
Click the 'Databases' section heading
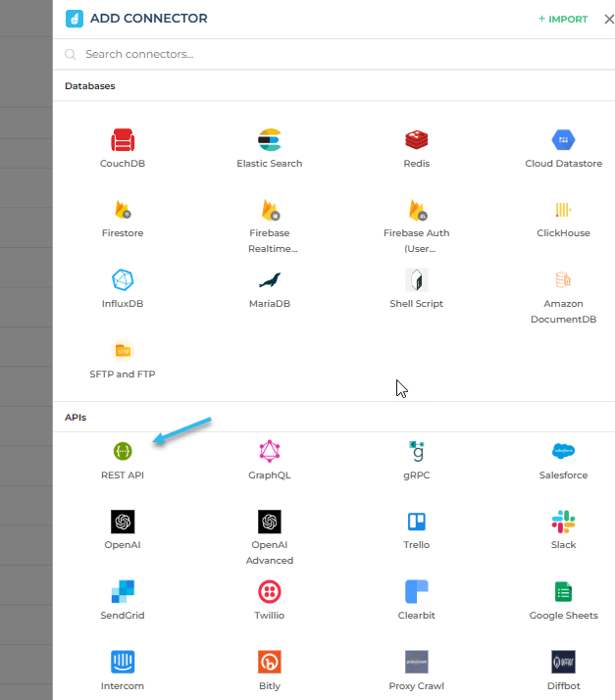pos(90,85)
